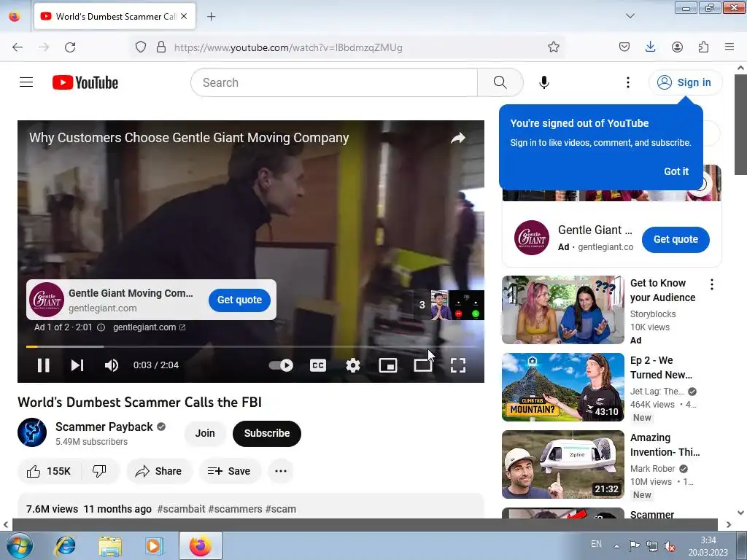Image resolution: width=747 pixels, height=560 pixels.
Task: Click sidebar Get quote ad button
Action: [x=676, y=239]
